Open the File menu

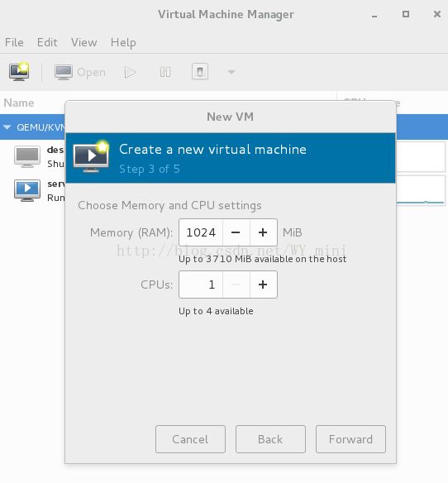pos(14,42)
